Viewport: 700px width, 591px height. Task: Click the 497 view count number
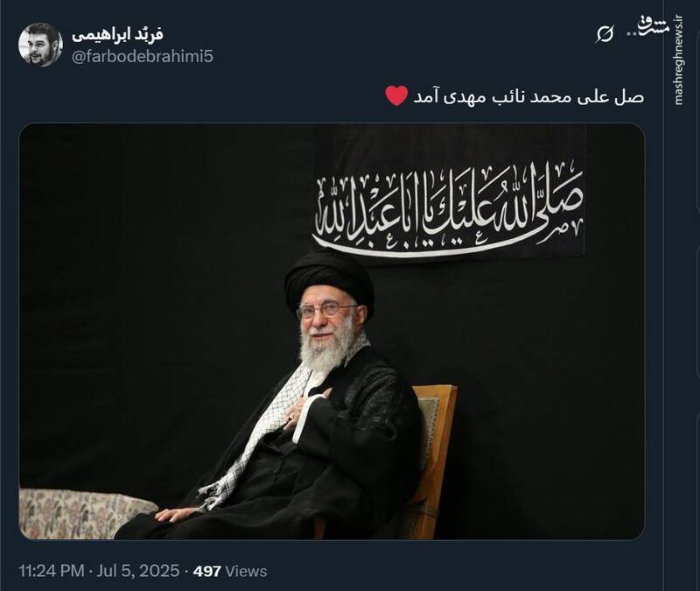pyautogui.click(x=207, y=572)
